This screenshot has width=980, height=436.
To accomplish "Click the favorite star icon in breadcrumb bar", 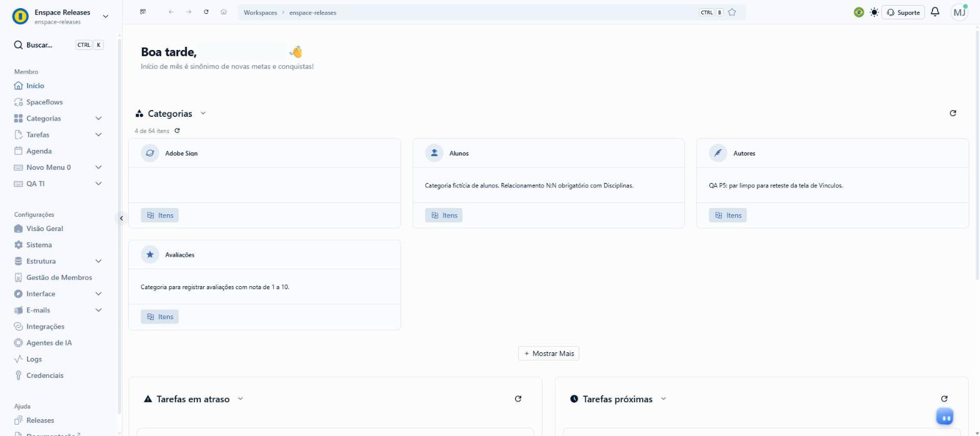I will pos(732,12).
